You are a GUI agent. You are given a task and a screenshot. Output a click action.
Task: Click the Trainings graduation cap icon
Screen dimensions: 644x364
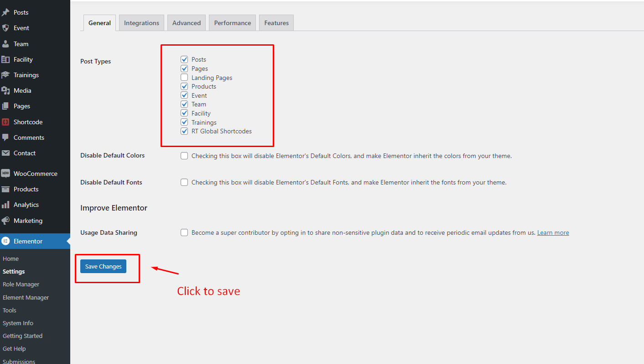click(x=5, y=75)
